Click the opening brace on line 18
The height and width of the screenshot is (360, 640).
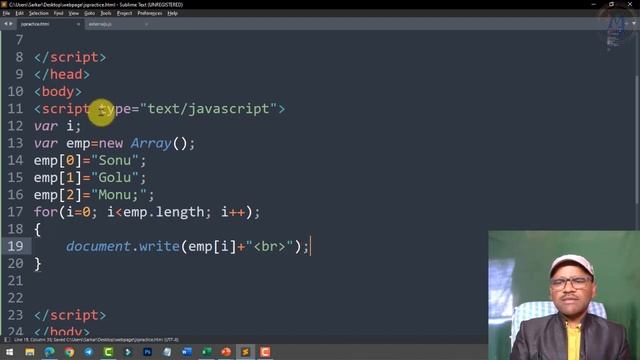pyautogui.click(x=38, y=229)
